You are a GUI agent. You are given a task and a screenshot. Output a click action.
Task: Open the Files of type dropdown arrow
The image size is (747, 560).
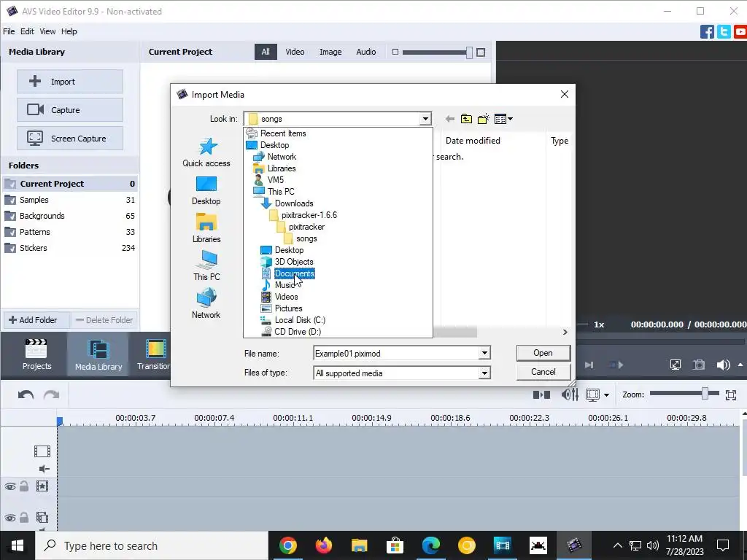484,373
